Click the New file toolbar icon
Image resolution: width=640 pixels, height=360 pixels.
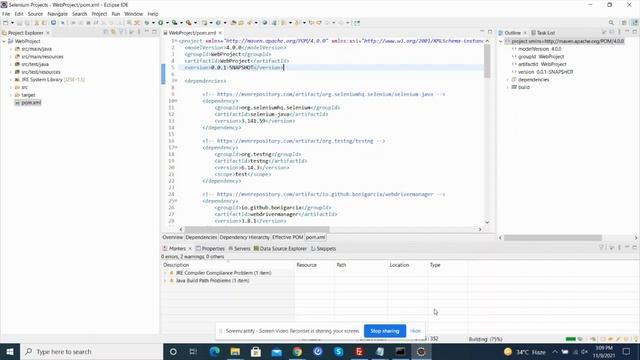pyautogui.click(x=6, y=23)
